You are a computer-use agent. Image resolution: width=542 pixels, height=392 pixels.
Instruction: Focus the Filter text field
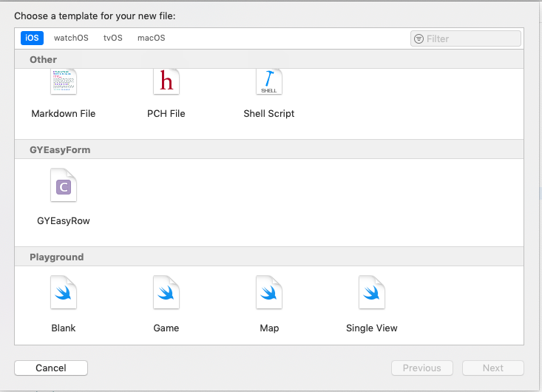[x=466, y=38]
